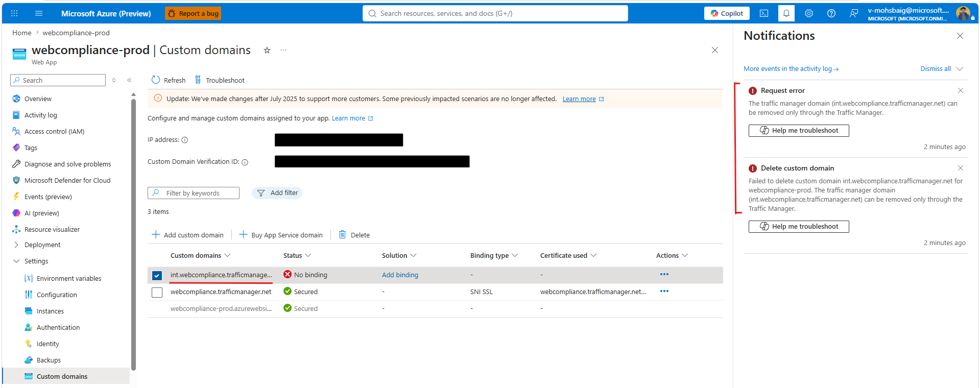
Task: Open actions menu for webcompliance.trafficmanager.net row
Action: pos(664,292)
